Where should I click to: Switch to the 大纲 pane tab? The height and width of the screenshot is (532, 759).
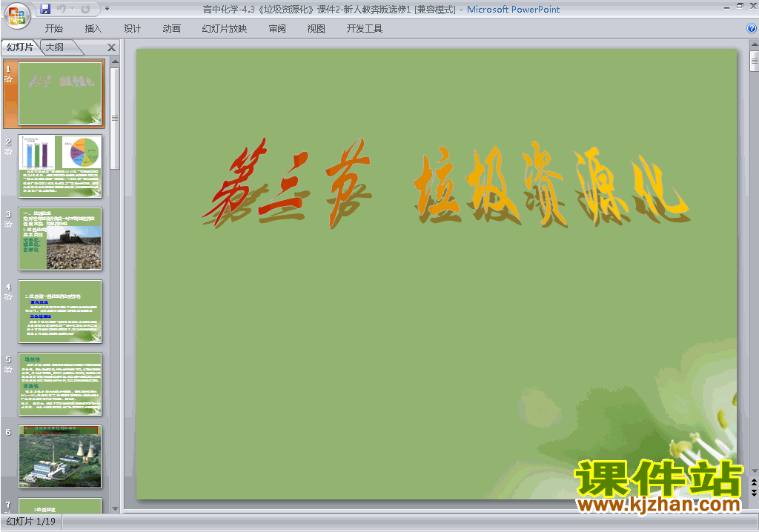click(55, 47)
